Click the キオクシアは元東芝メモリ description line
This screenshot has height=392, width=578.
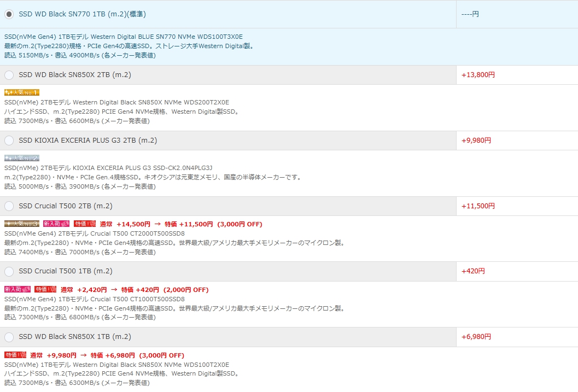point(153,177)
